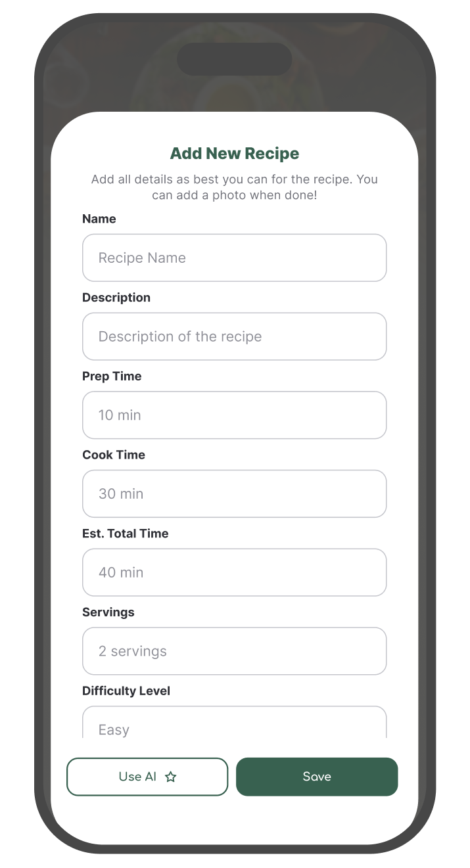Viewport: 470px width, 868px height.
Task: Click the Description label text
Action: 116,298
